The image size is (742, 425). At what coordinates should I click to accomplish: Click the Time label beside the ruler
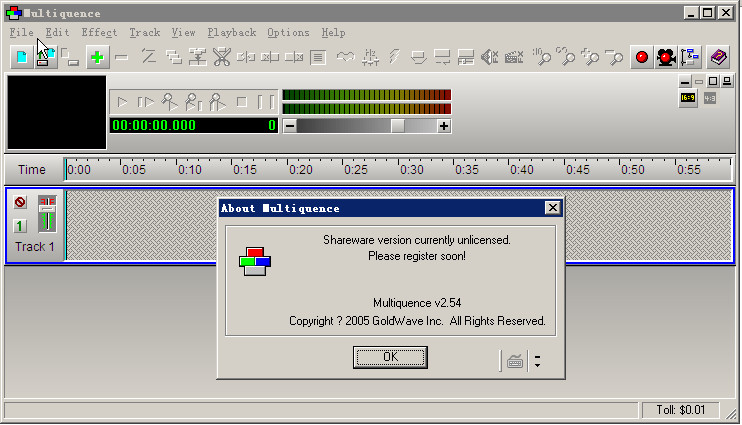pyautogui.click(x=32, y=169)
